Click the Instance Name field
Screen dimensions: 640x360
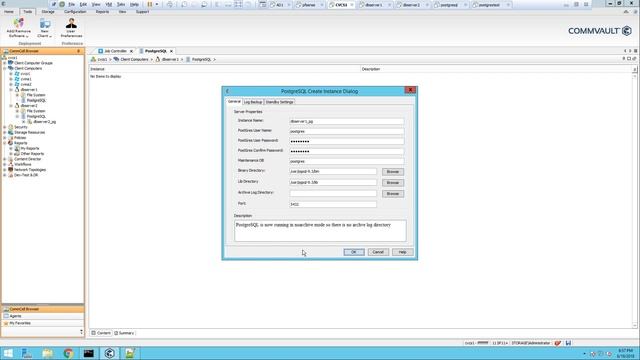point(347,121)
